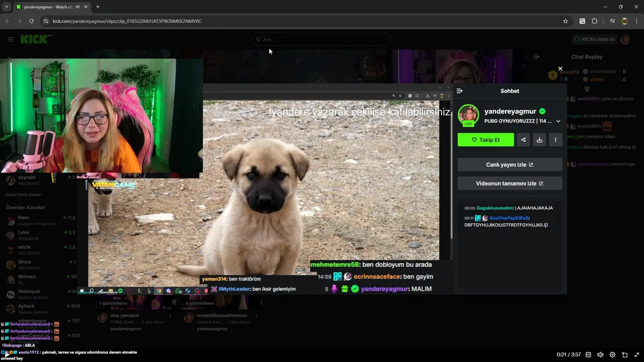Follow channel with Takip Et button

pyautogui.click(x=486, y=140)
